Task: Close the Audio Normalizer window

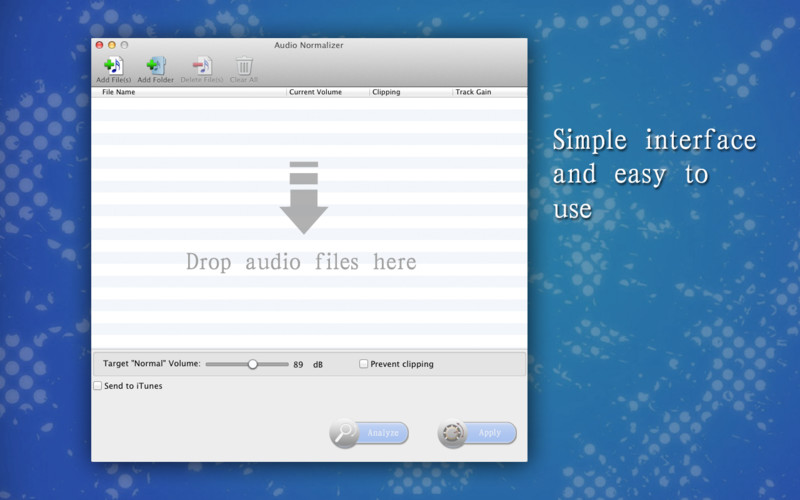Action: pos(99,45)
